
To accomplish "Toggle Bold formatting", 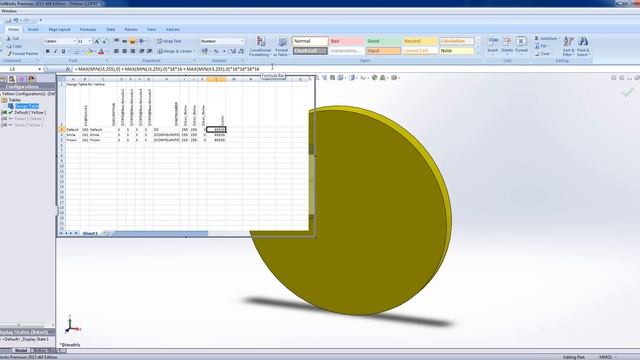I will (47, 51).
